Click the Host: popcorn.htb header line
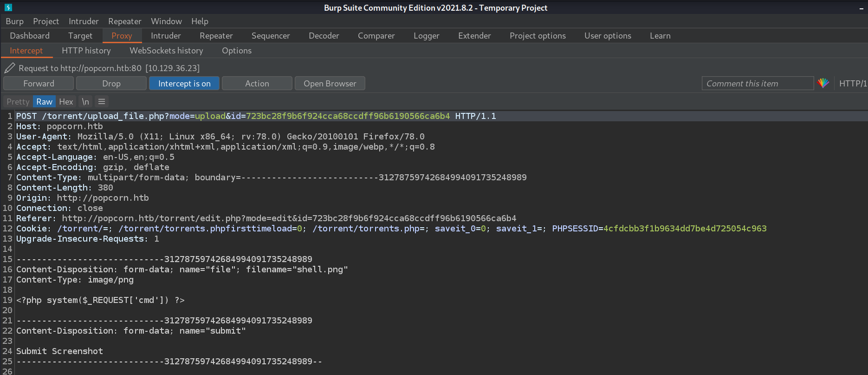This screenshot has width=868, height=375. (59, 126)
